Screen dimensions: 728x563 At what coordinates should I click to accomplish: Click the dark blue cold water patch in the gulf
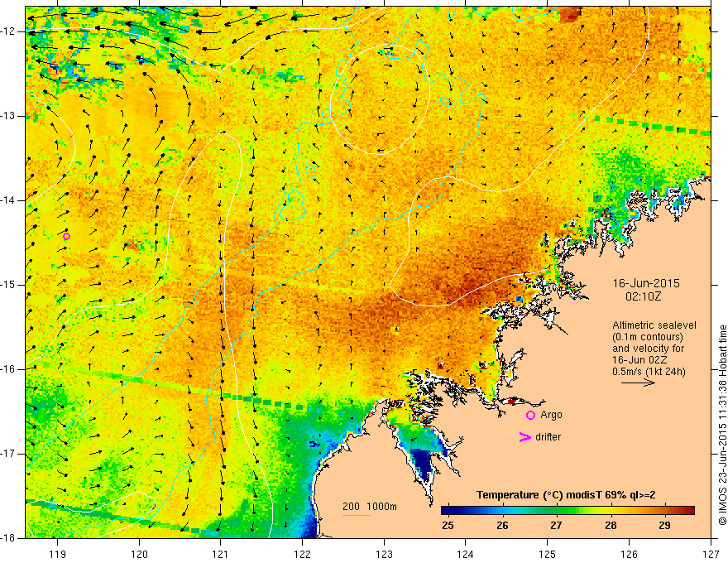[x=424, y=464]
